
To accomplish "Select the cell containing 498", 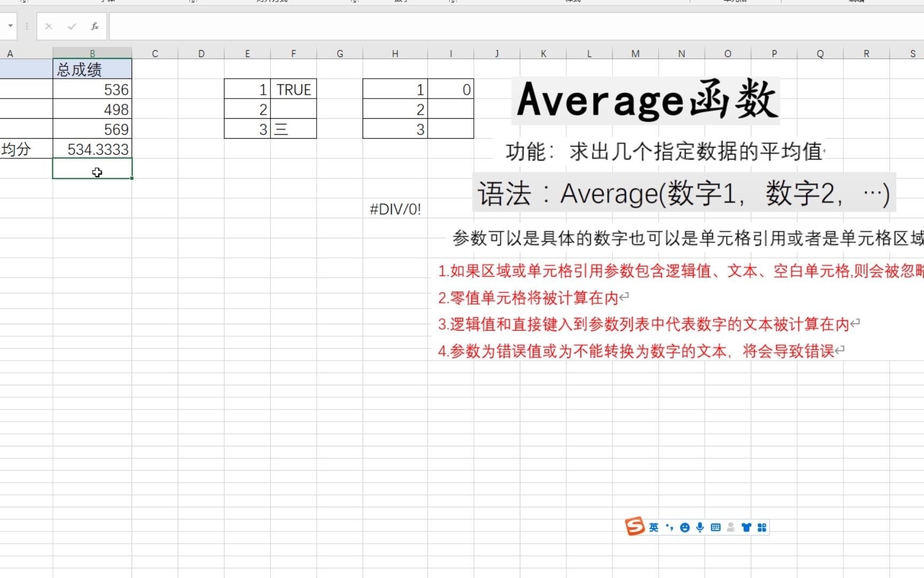I will [93, 109].
